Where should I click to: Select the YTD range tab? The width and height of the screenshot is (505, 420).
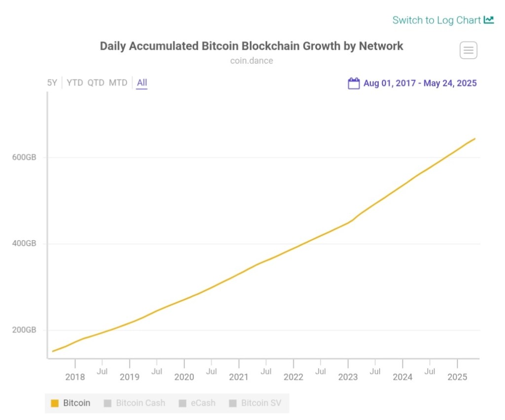click(75, 83)
